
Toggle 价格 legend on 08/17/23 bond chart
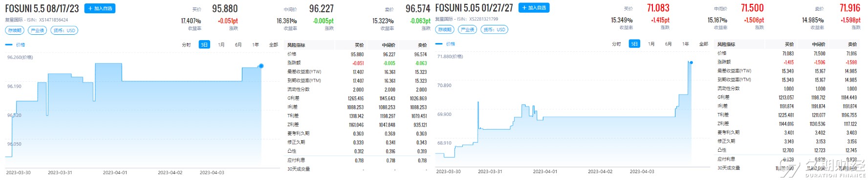coord(15,45)
